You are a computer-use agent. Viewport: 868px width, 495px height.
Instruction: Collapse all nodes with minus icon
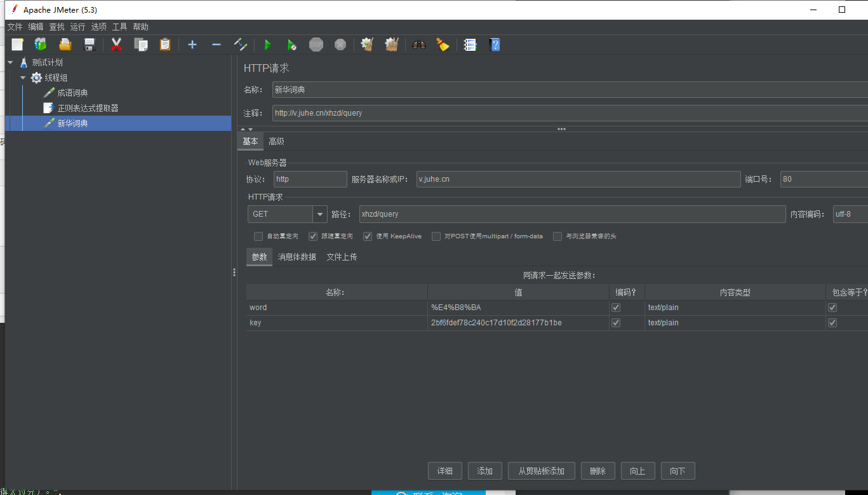tap(217, 44)
